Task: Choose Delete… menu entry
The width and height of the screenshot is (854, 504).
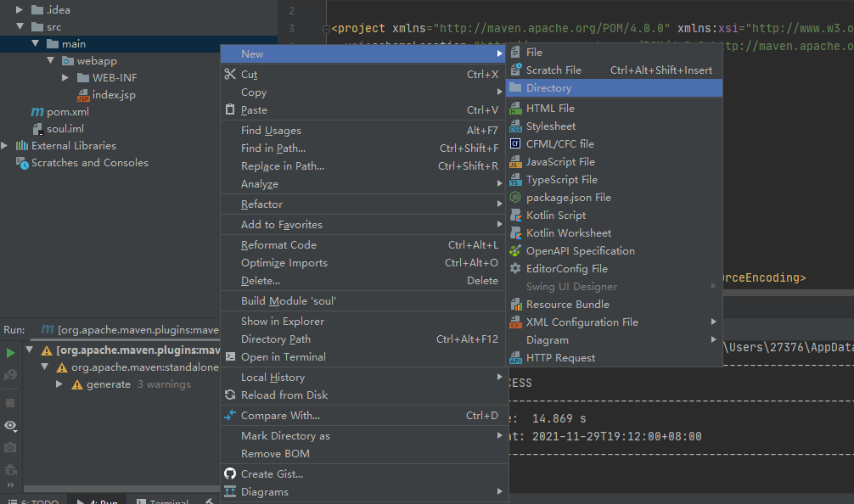Action: click(364, 280)
